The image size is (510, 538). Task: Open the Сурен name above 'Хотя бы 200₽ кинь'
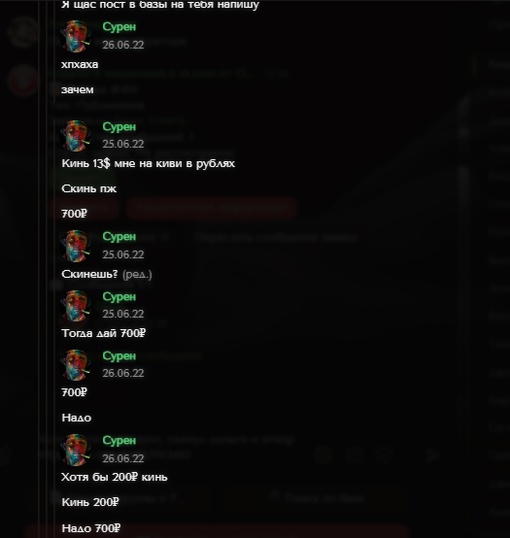click(x=119, y=441)
